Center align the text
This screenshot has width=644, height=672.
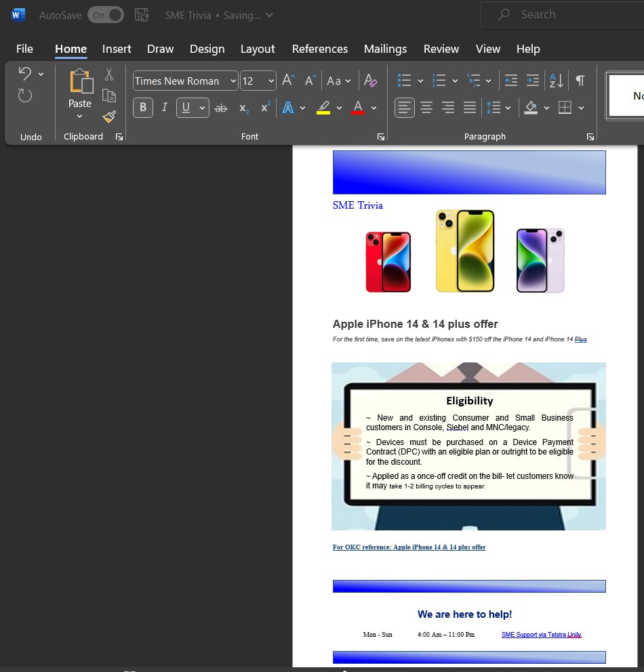[426, 108]
